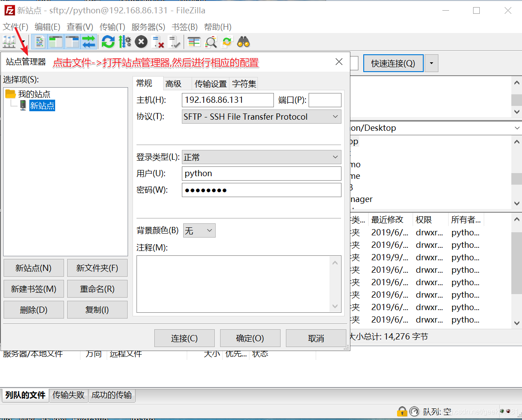
Task: Toggle the message log panel icon
Action: pyautogui.click(x=40, y=41)
